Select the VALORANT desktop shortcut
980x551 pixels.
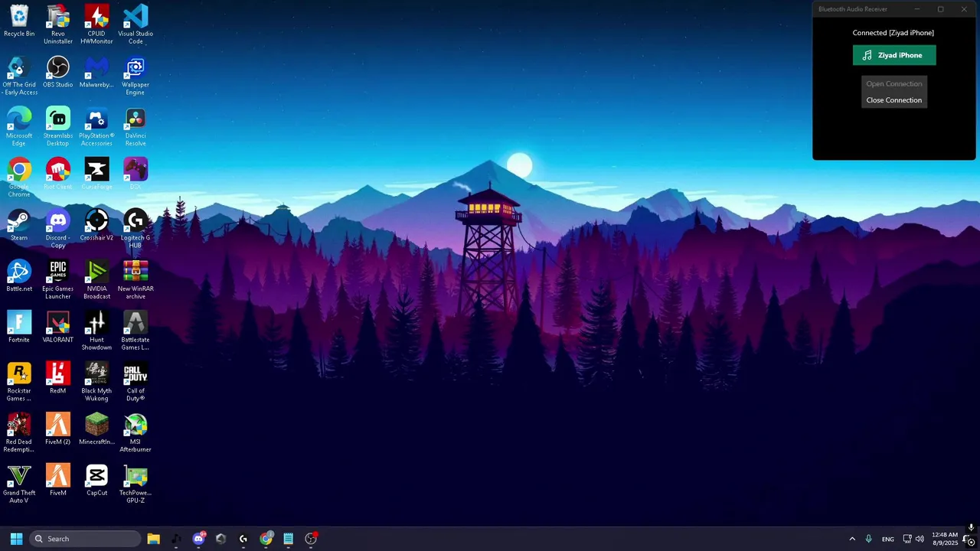[58, 327]
